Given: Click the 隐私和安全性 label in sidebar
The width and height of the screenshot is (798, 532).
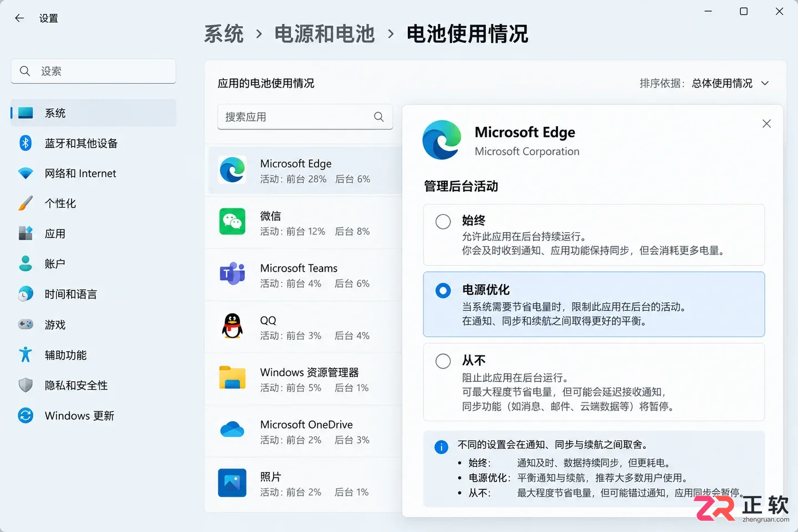Looking at the screenshot, I should [x=76, y=385].
